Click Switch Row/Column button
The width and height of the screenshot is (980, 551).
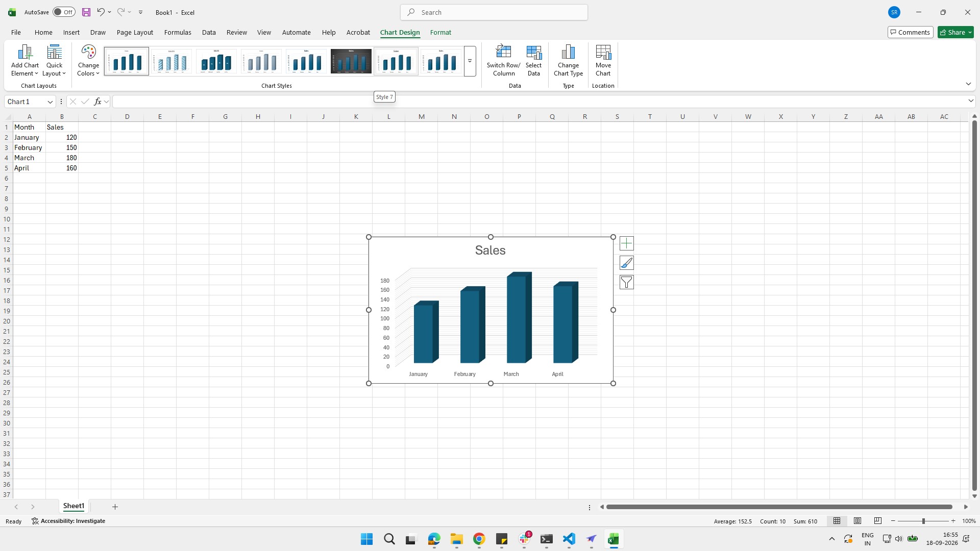coord(503,60)
